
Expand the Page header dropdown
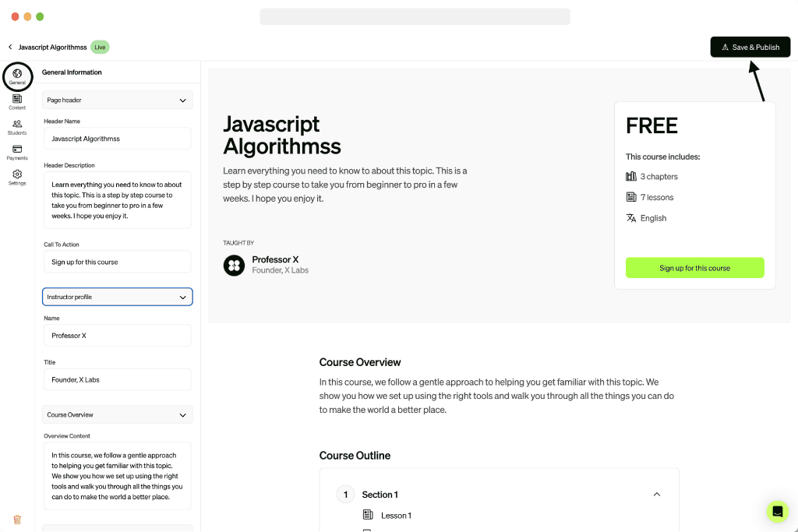click(117, 100)
